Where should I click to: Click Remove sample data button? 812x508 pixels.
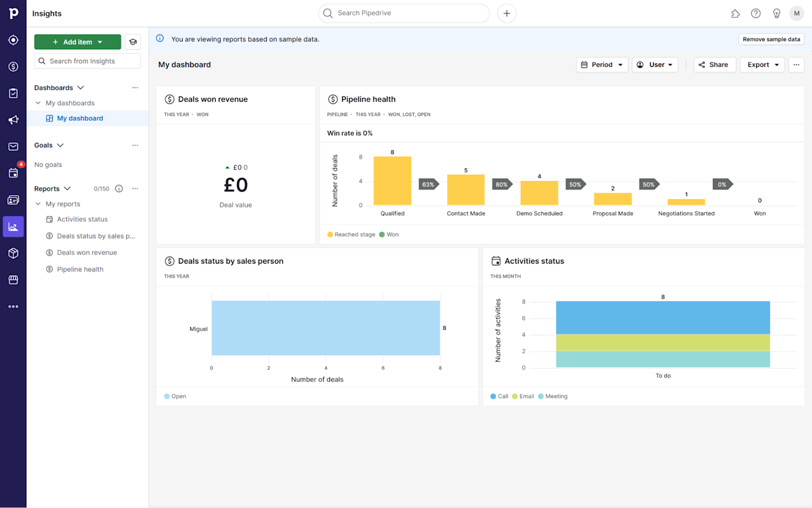(x=771, y=39)
